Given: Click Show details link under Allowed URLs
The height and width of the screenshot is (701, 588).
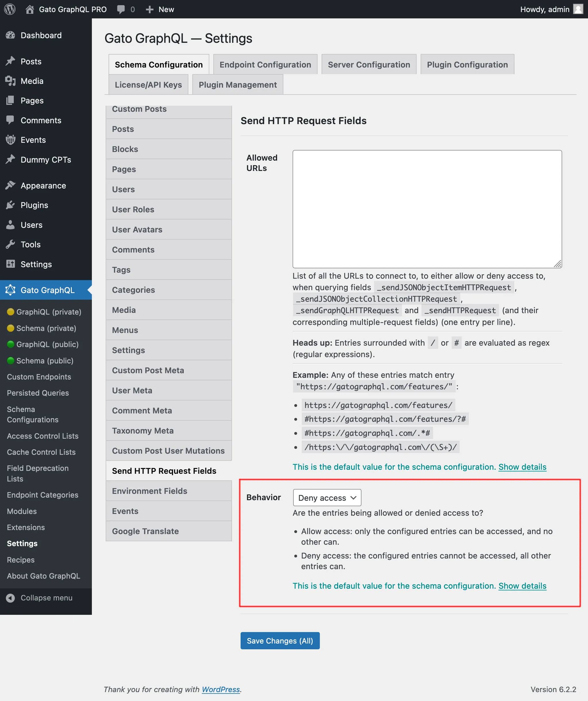Looking at the screenshot, I should click(522, 467).
